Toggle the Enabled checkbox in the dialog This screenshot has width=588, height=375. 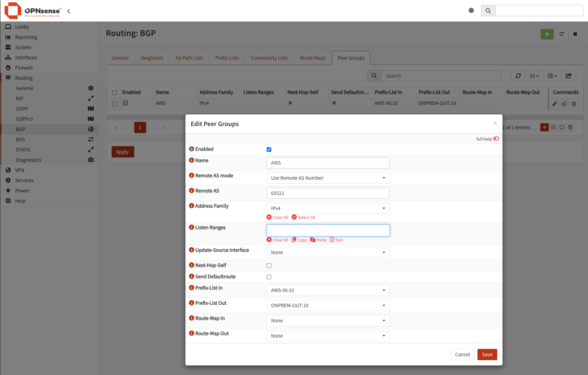(x=269, y=150)
